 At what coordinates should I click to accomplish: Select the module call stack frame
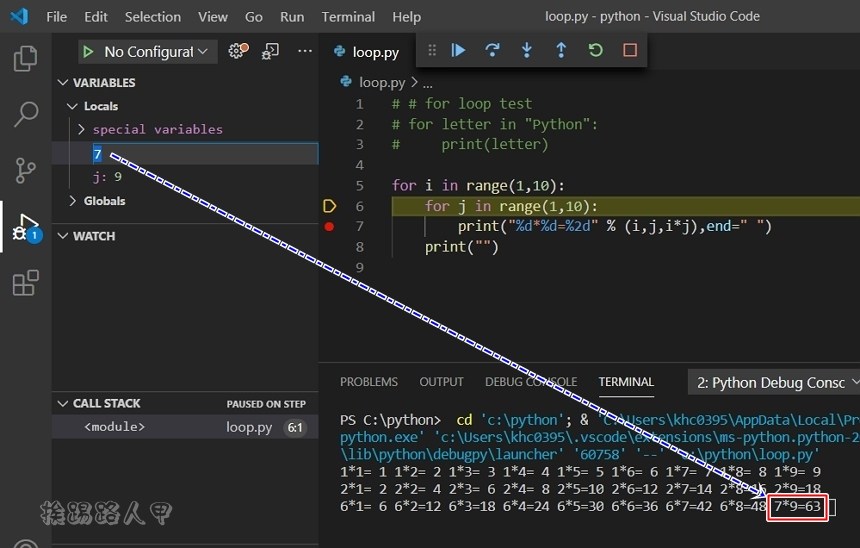pos(115,427)
